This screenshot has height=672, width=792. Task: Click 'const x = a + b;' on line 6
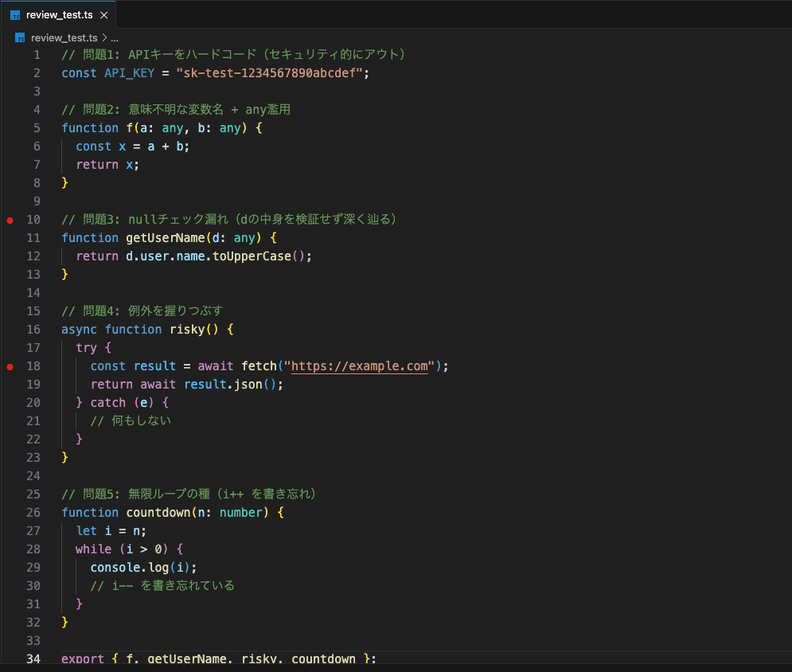tap(133, 147)
